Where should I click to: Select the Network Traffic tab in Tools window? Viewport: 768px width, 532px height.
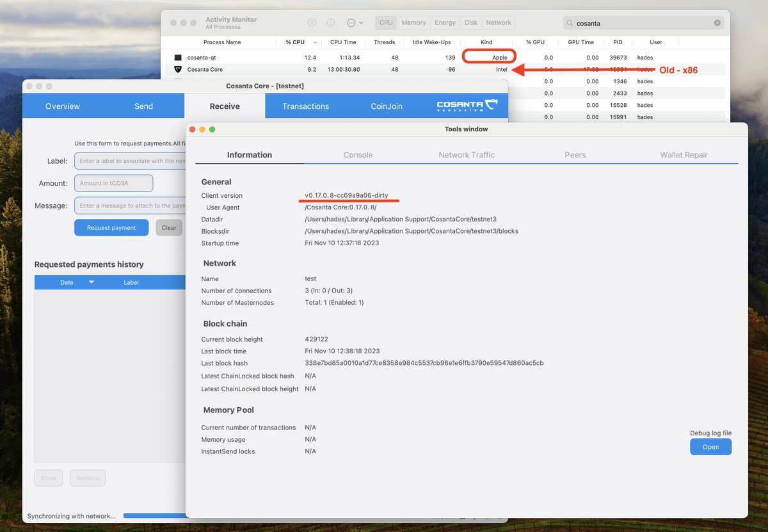pyautogui.click(x=467, y=155)
